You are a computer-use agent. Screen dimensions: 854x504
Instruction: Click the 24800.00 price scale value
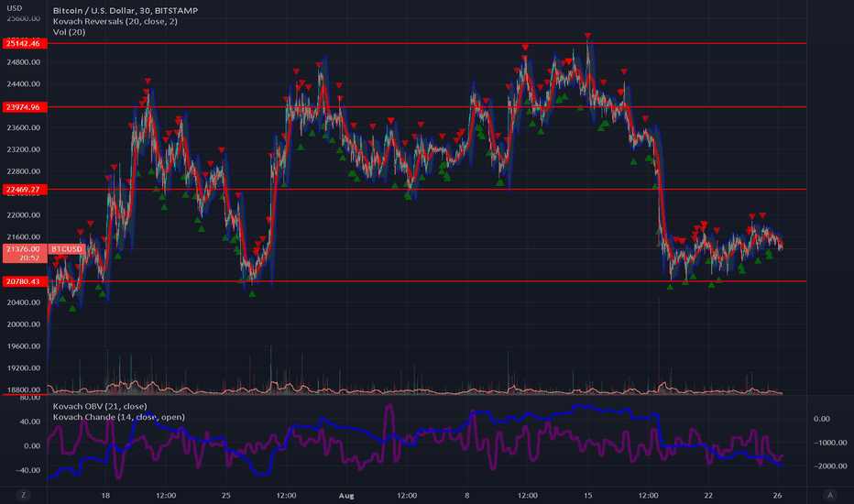pos(24,62)
